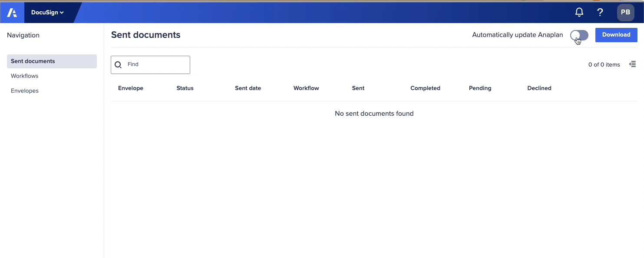Click the PB user avatar
This screenshot has width=644, height=258.
[x=625, y=12]
